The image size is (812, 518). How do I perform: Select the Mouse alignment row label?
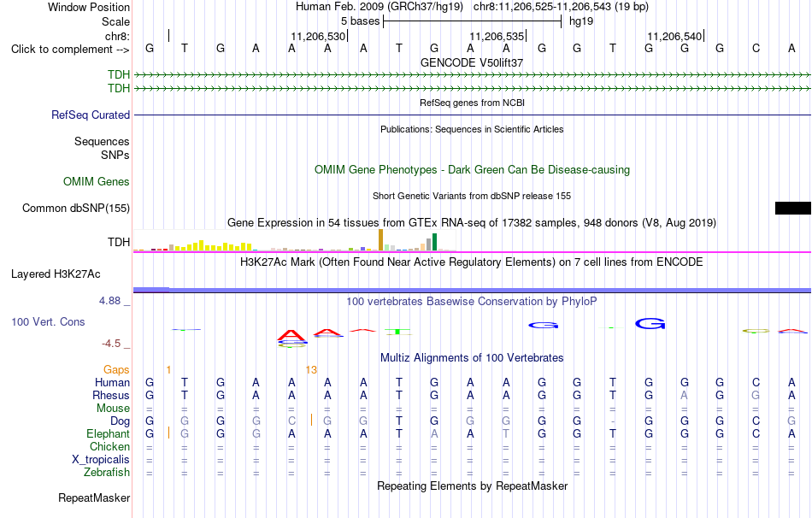(x=114, y=409)
